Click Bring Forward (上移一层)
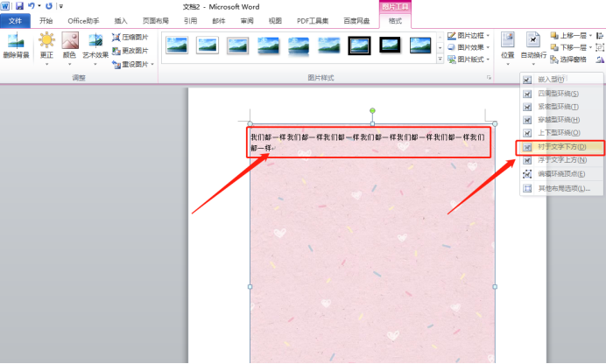Viewport: 606px width, 364px height. 568,36
